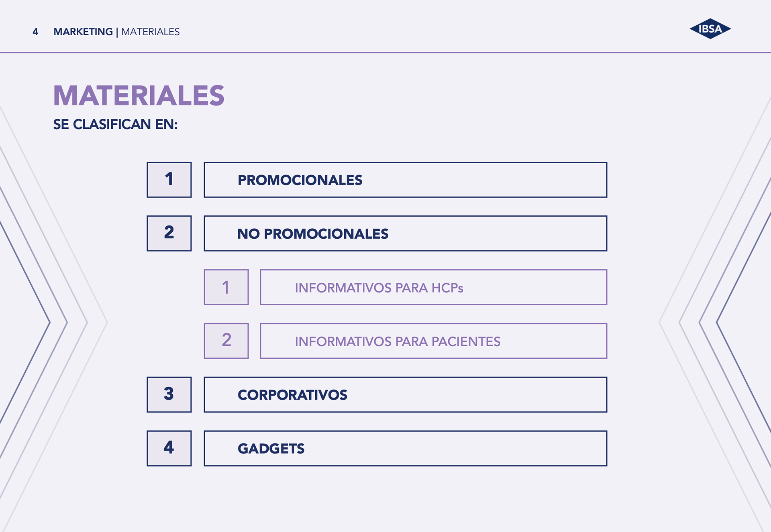This screenshot has height=532, width=771.
Task: Click the SE CLASIFICAN EN subtitle
Action: 115,124
